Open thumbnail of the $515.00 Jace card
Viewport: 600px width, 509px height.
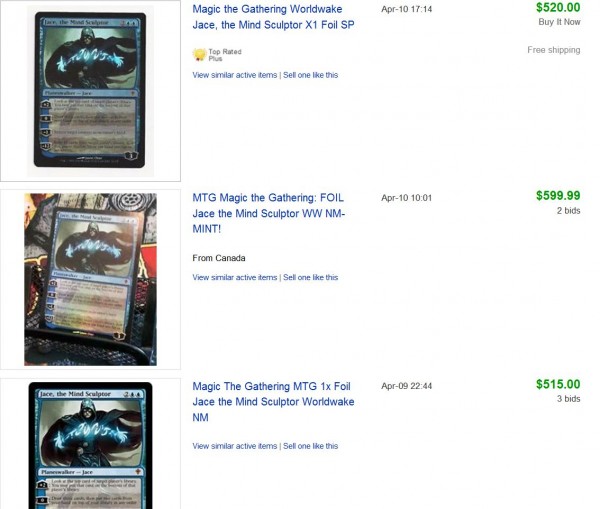[x=90, y=445]
